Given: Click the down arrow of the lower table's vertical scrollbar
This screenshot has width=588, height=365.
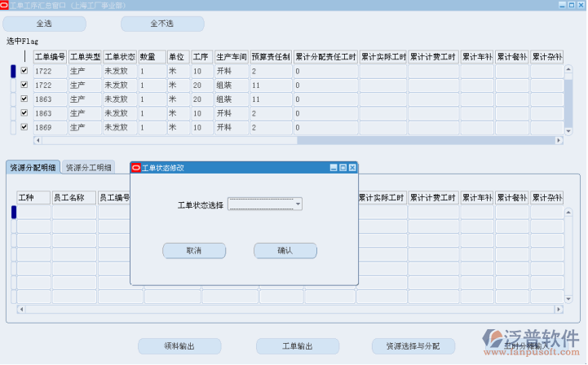Looking at the screenshot, I should [568, 299].
